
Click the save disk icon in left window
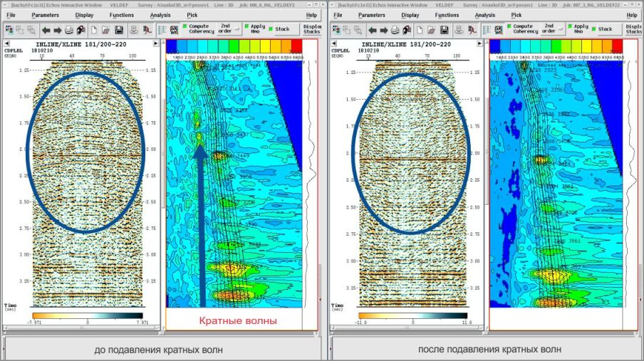[118, 30]
